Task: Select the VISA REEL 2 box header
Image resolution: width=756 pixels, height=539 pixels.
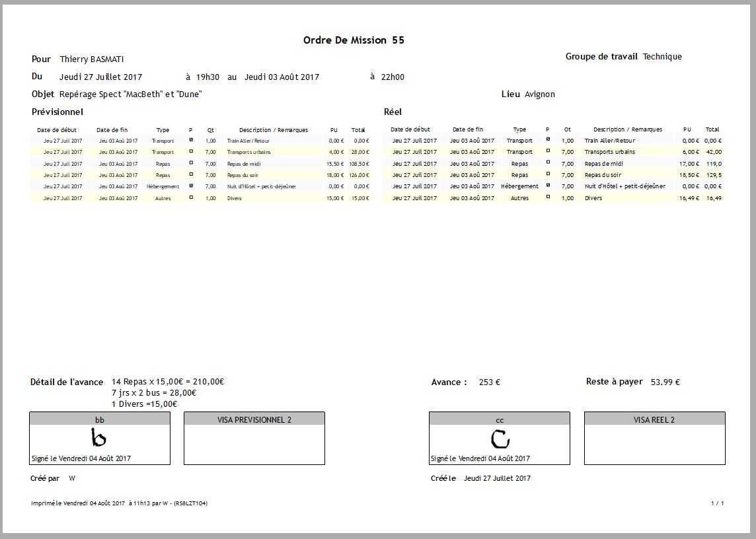Action: tap(654, 419)
